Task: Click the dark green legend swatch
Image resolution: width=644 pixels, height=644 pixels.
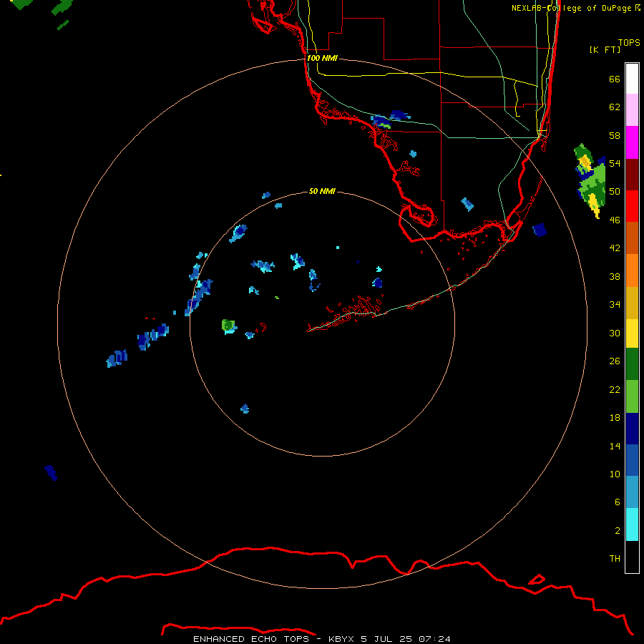Action: coord(632,364)
